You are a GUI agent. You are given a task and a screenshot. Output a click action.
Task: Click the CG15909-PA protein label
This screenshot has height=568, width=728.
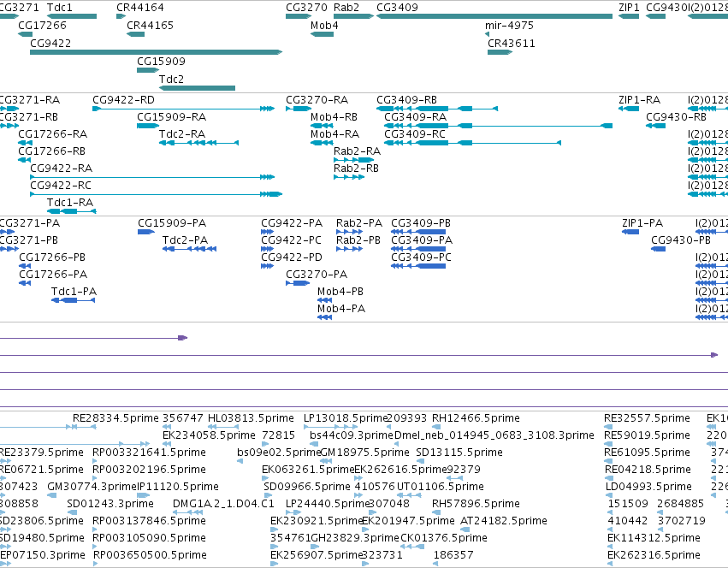click(172, 223)
